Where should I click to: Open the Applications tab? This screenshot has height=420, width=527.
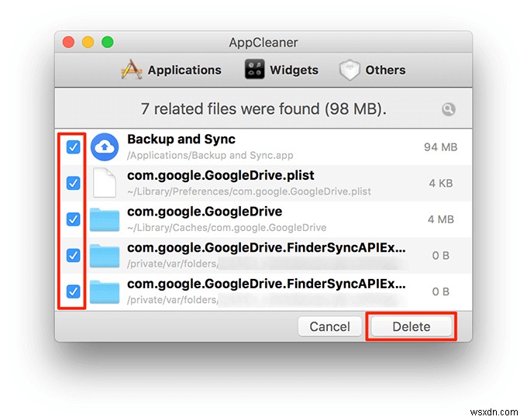(171, 70)
